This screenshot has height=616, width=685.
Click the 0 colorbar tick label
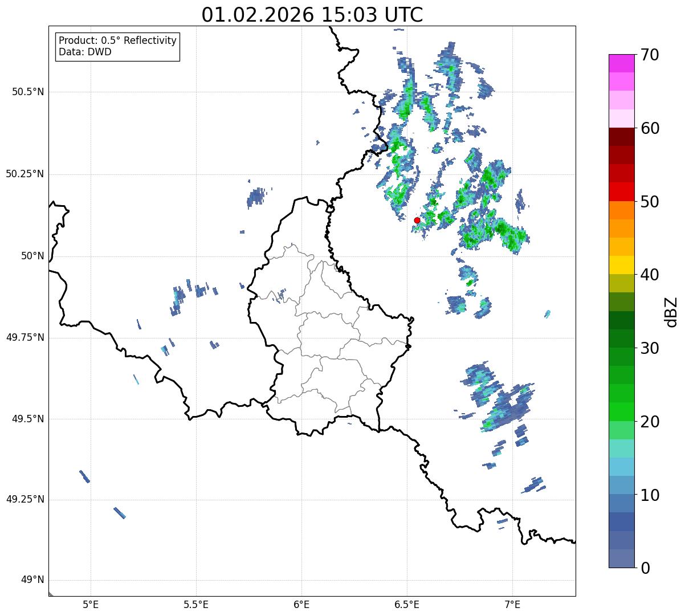coord(645,568)
